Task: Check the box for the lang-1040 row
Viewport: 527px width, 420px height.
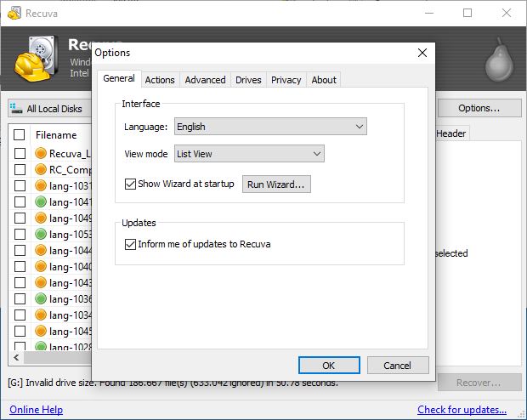Action: [x=20, y=266]
